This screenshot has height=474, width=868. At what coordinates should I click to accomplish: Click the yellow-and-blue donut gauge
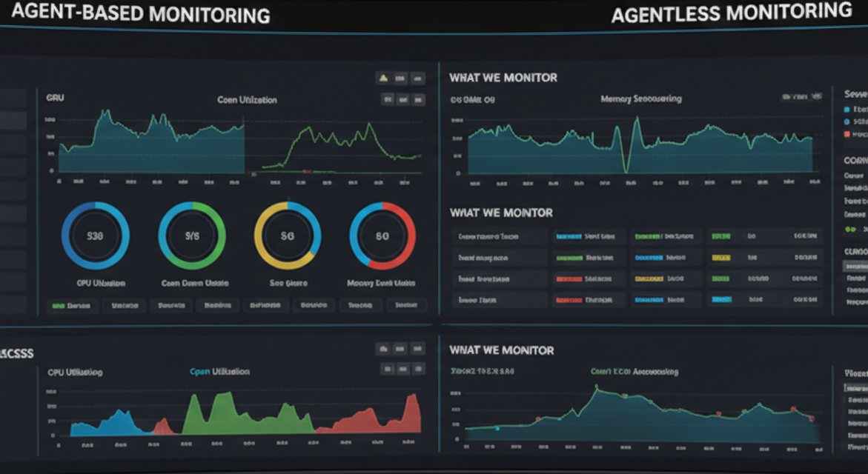click(x=288, y=237)
